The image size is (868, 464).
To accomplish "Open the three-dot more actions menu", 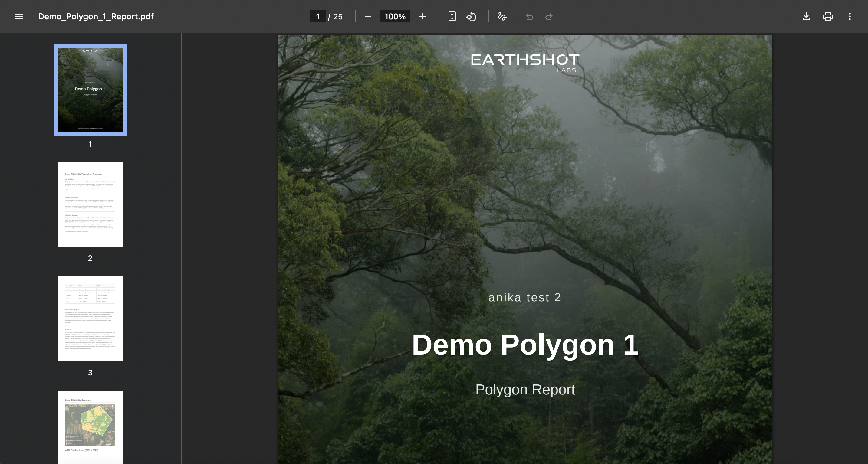I will (x=850, y=17).
